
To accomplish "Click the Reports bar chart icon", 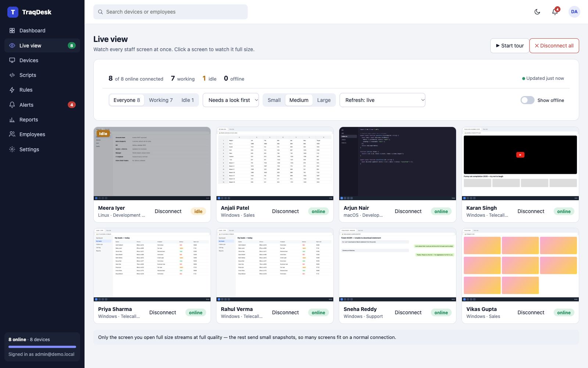I will tap(12, 120).
